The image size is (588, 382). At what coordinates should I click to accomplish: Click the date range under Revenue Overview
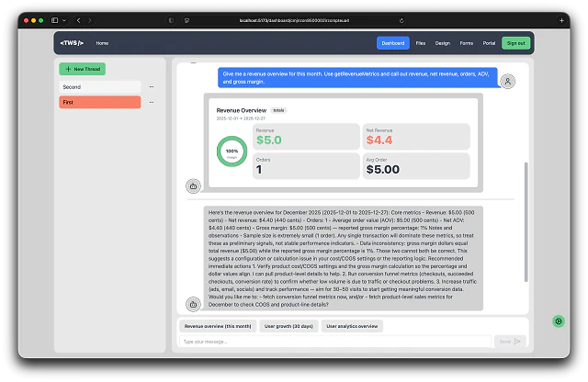(x=241, y=118)
